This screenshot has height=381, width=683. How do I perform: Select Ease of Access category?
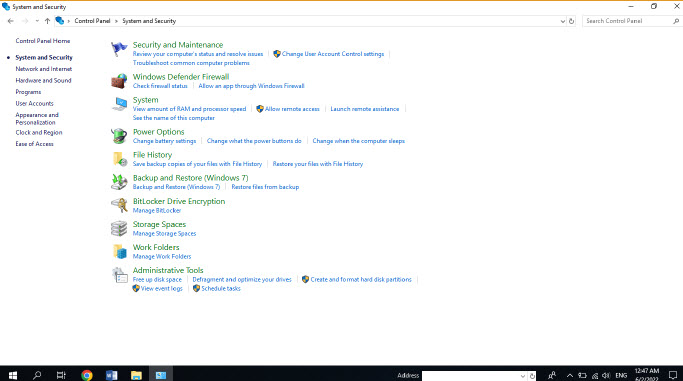tap(34, 144)
